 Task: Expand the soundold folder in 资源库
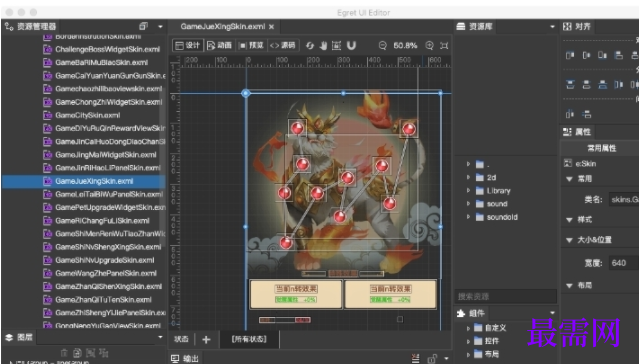coord(468,217)
